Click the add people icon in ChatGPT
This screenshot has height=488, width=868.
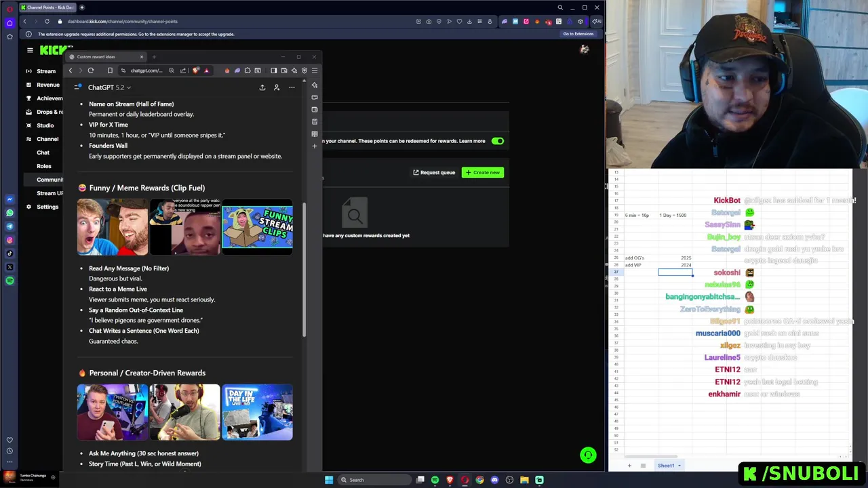tap(277, 87)
